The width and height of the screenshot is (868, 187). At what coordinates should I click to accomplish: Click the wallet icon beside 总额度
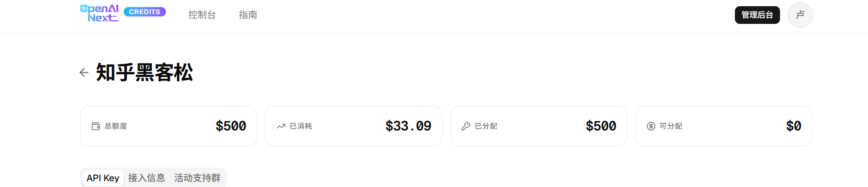click(x=96, y=126)
